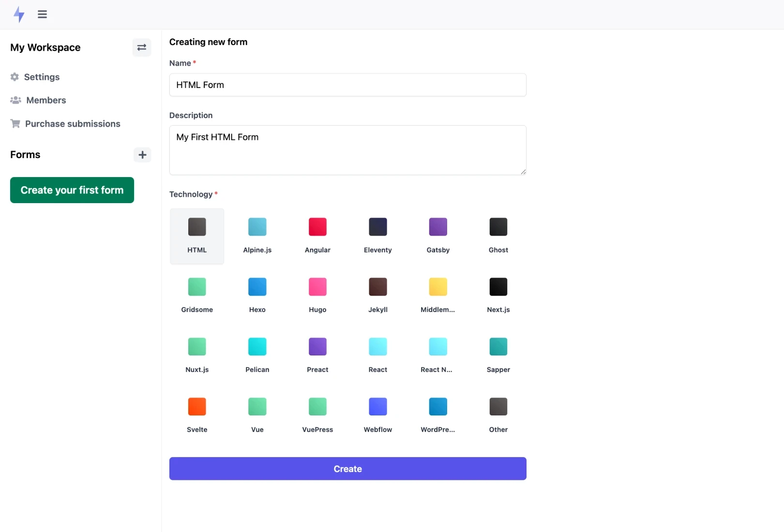Choose Hexo technology
784x532 pixels.
pos(257,296)
